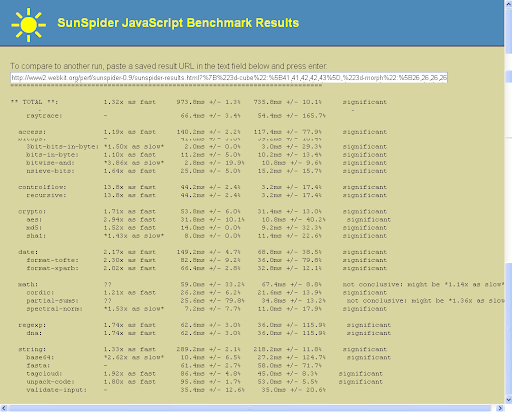Screen dimensions: 512x412
Task: Click the '3bit-bits-in-byte:' row label
Action: [63, 147]
